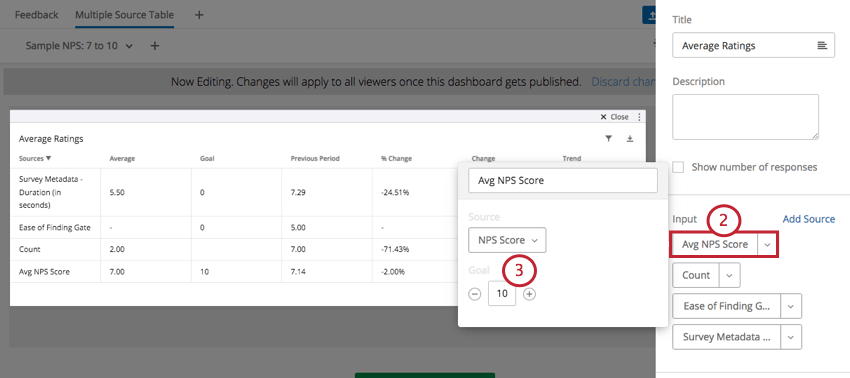Open the NPS Score source dropdown
850x378 pixels.
[507, 240]
